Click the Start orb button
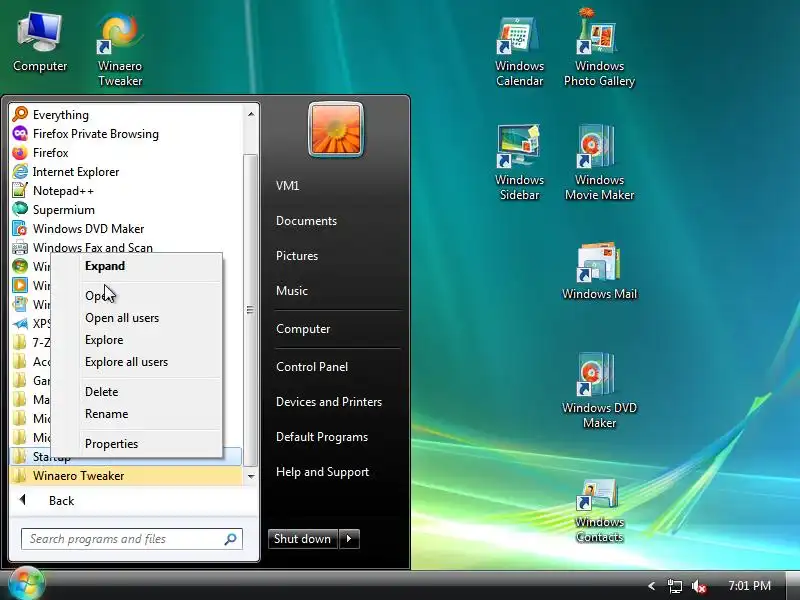The height and width of the screenshot is (600, 800). pyautogui.click(x=27, y=584)
